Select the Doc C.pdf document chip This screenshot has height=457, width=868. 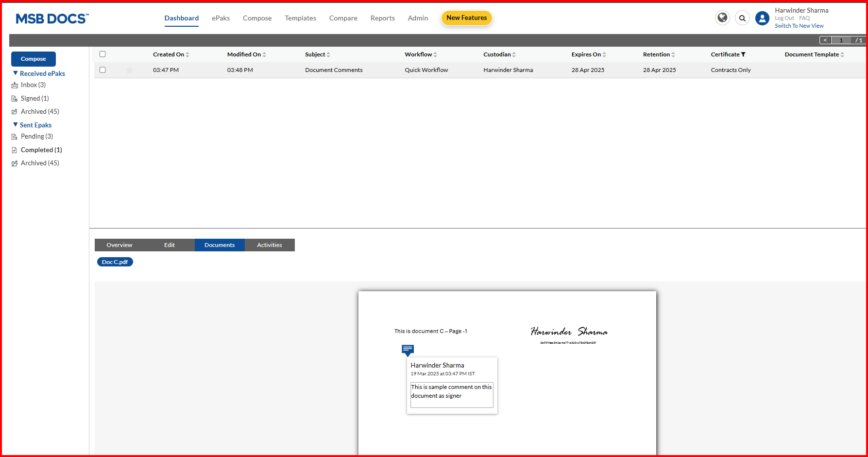click(115, 262)
